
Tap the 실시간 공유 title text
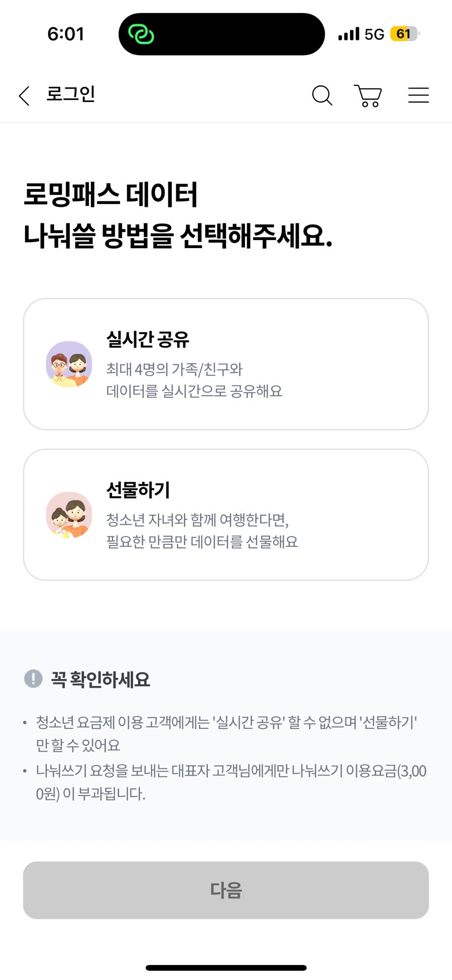(148, 339)
